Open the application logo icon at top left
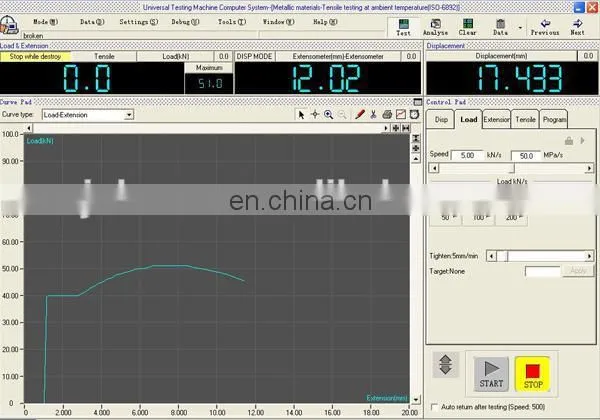600x420 pixels. [x=9, y=26]
